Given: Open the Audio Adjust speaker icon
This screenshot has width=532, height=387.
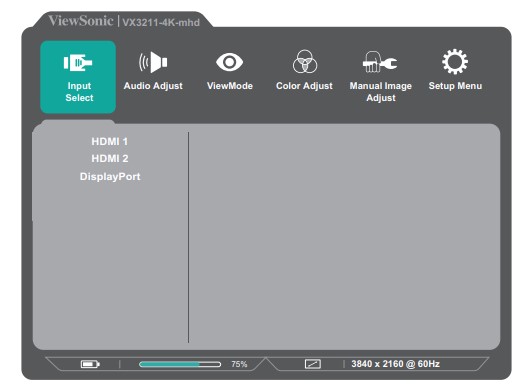Looking at the screenshot, I should pos(153,62).
